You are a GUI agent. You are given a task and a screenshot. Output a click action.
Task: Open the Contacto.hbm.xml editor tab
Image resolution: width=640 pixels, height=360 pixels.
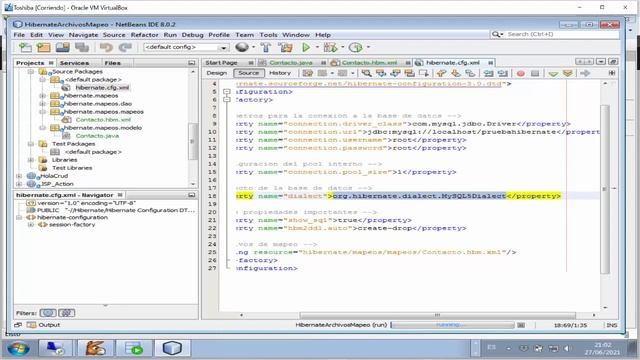click(369, 62)
